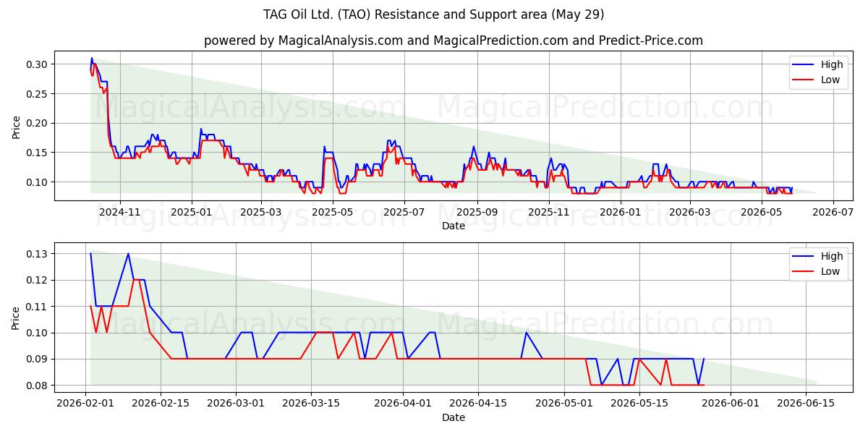Click the '2025-11' x-axis label on the top chart
The width and height of the screenshot is (868, 434).
(x=549, y=212)
